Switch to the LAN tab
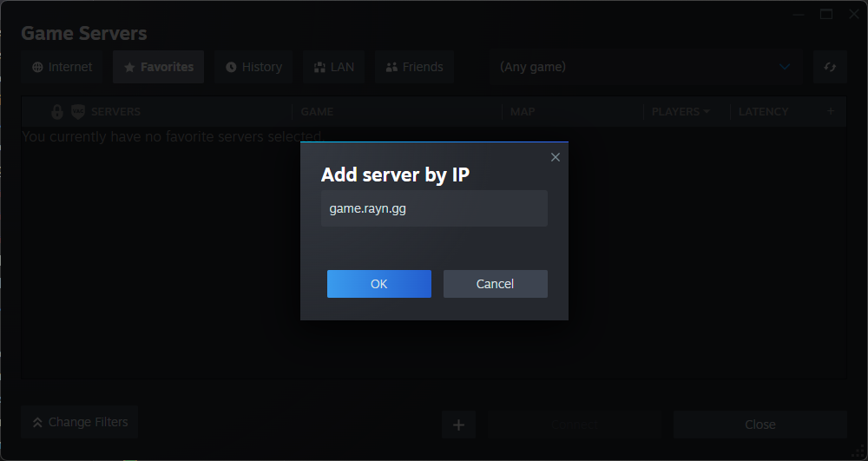 coord(334,67)
